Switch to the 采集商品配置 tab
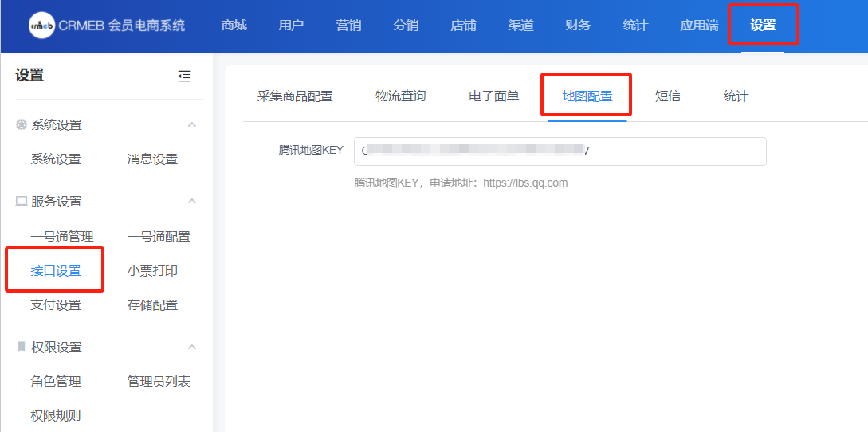868x432 pixels. [295, 96]
